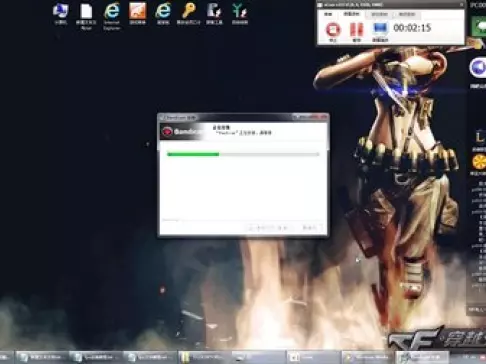The height and width of the screenshot is (364, 486).
Task: Pause the recording with the red pause bars
Action: (x=356, y=30)
